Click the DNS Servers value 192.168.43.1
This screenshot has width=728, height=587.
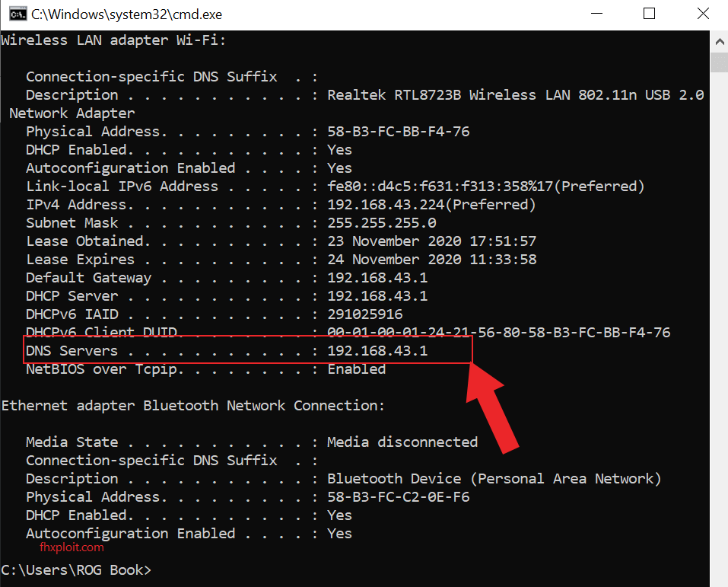coord(377,351)
